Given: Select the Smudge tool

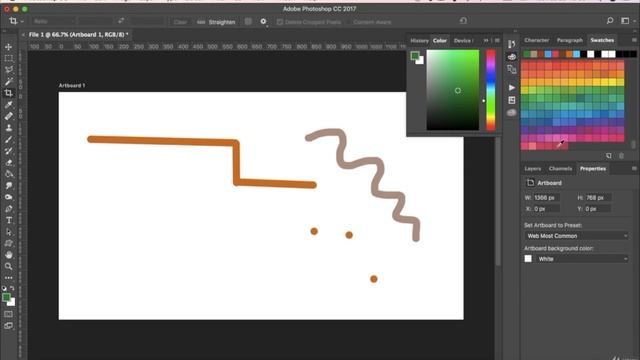Looking at the screenshot, I should (x=9, y=186).
